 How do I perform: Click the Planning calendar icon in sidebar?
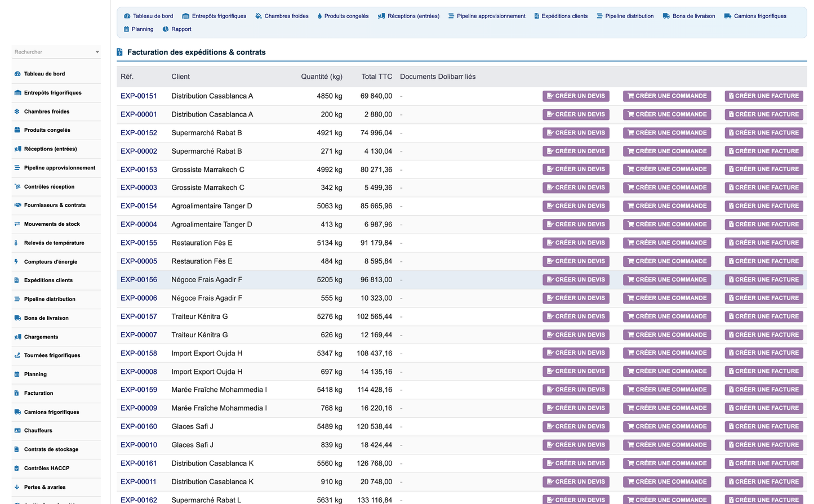tap(17, 374)
